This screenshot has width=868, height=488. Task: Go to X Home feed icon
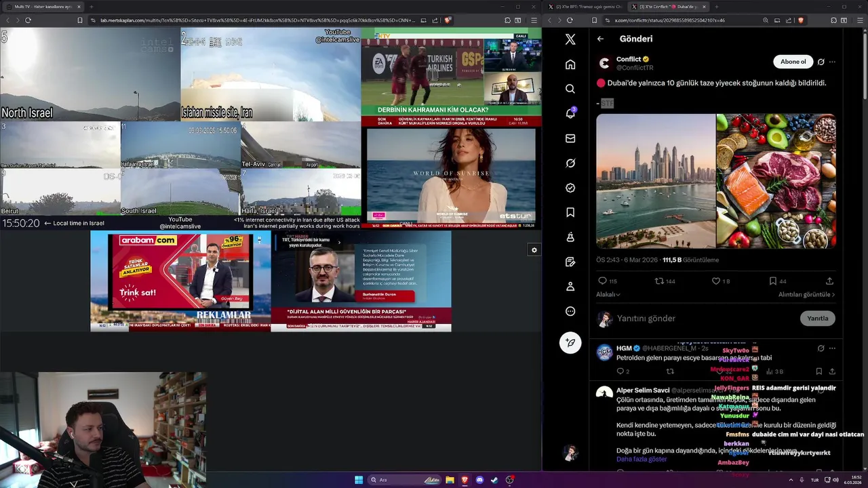pyautogui.click(x=570, y=64)
